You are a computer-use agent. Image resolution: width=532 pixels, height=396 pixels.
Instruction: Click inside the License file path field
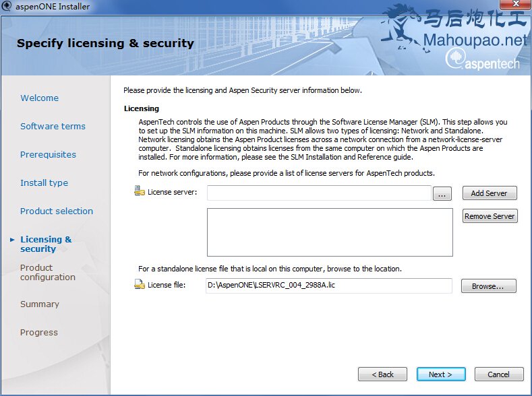(x=329, y=286)
